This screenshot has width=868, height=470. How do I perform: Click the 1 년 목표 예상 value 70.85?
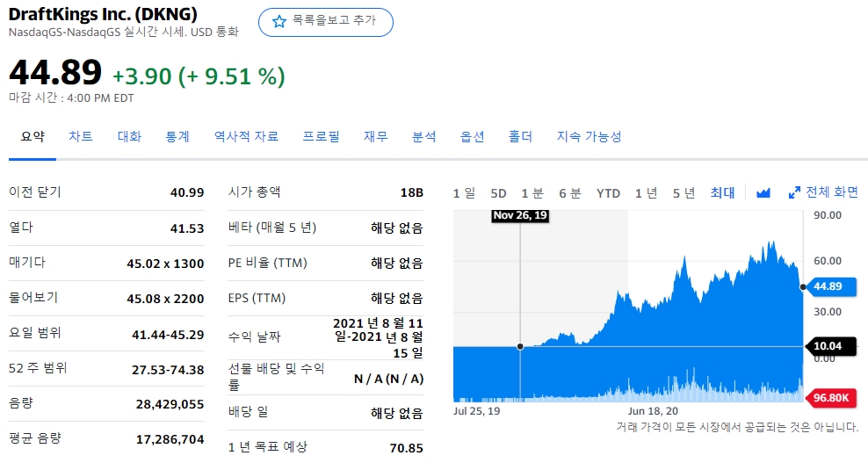coord(406,448)
